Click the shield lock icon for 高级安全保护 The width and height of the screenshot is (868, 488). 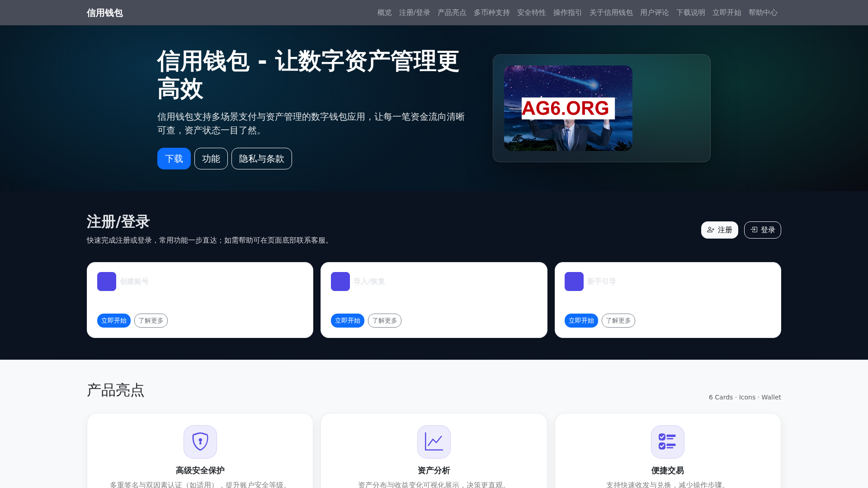point(200,442)
